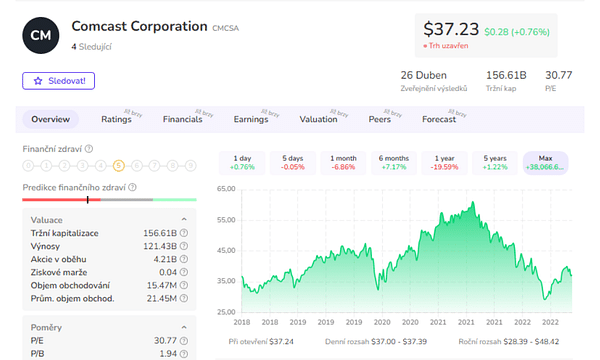This screenshot has width=600, height=360.
Task: Open help icon beside Predikce finančního zdraví
Action: (132, 187)
